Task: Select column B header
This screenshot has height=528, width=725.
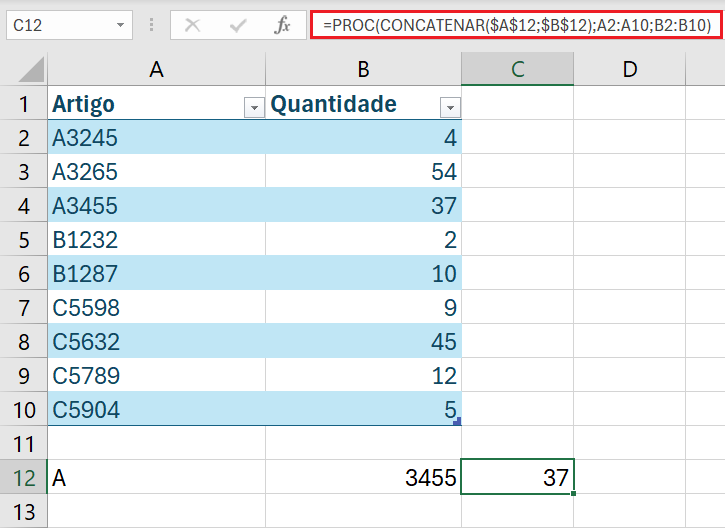Action: coord(363,69)
